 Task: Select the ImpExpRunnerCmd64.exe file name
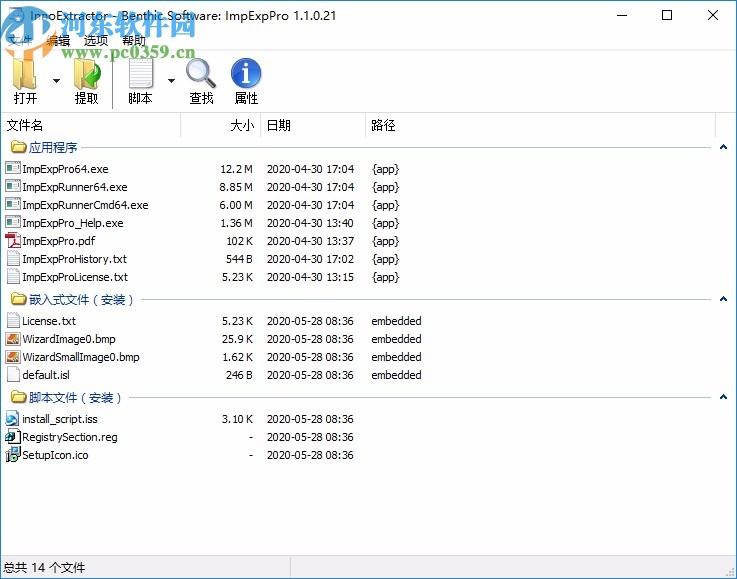(x=85, y=205)
